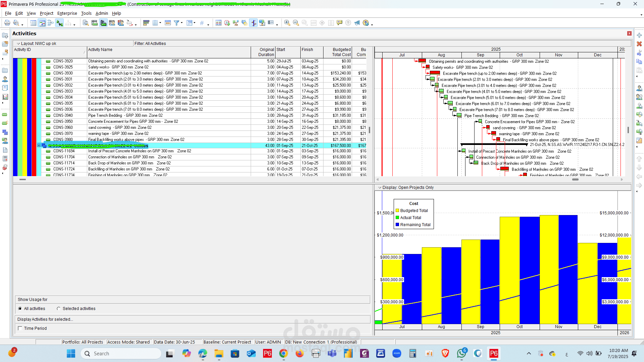Viewport: 644px width, 362px height.
Task: Click the red Delete X icon
Action: 639,44
